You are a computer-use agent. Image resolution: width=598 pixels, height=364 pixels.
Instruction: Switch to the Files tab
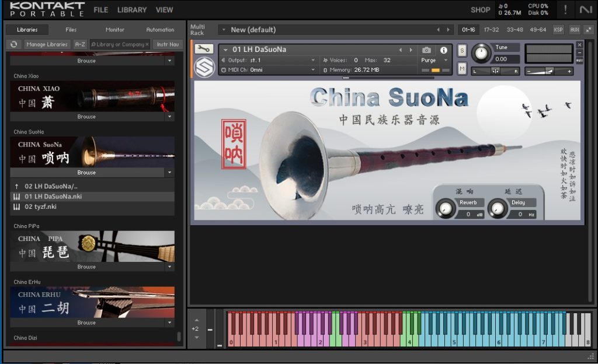(x=71, y=30)
